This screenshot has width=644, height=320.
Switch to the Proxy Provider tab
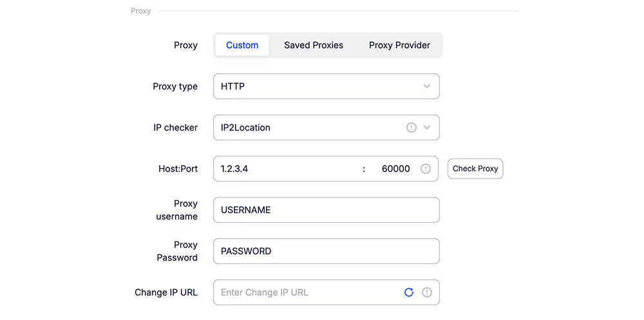coord(399,45)
